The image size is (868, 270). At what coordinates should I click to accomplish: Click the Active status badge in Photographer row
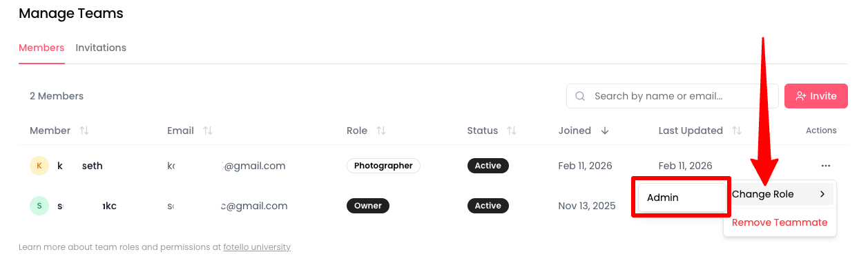coord(488,166)
